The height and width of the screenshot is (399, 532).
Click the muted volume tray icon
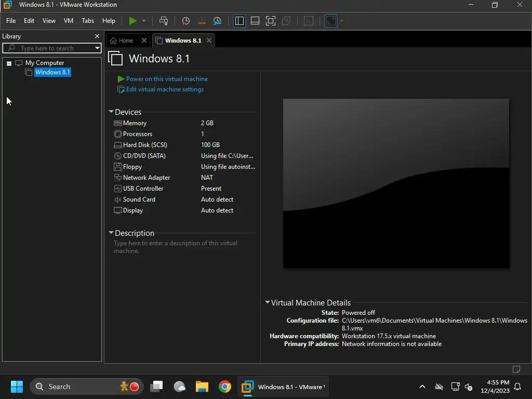click(x=469, y=387)
